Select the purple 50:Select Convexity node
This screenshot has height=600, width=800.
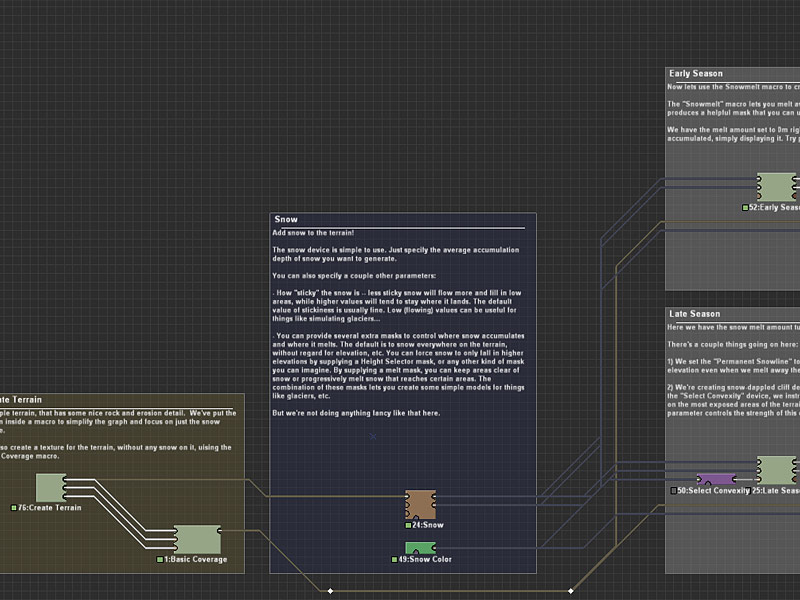pyautogui.click(x=716, y=479)
